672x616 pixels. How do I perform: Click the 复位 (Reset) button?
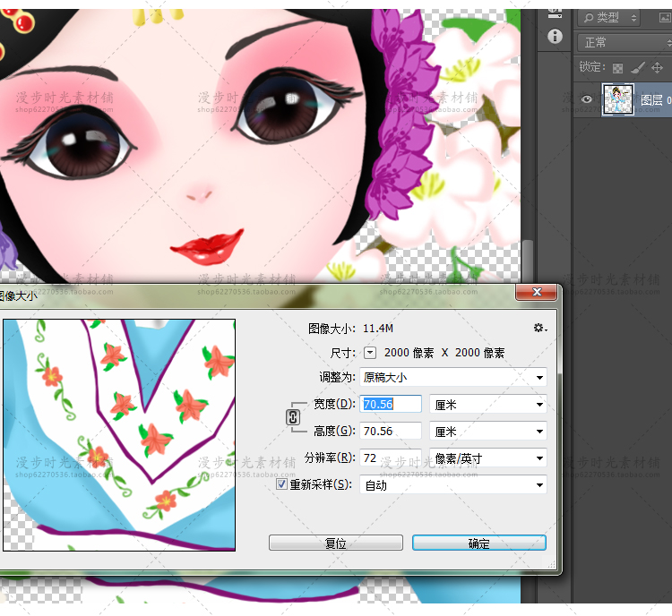pos(336,543)
